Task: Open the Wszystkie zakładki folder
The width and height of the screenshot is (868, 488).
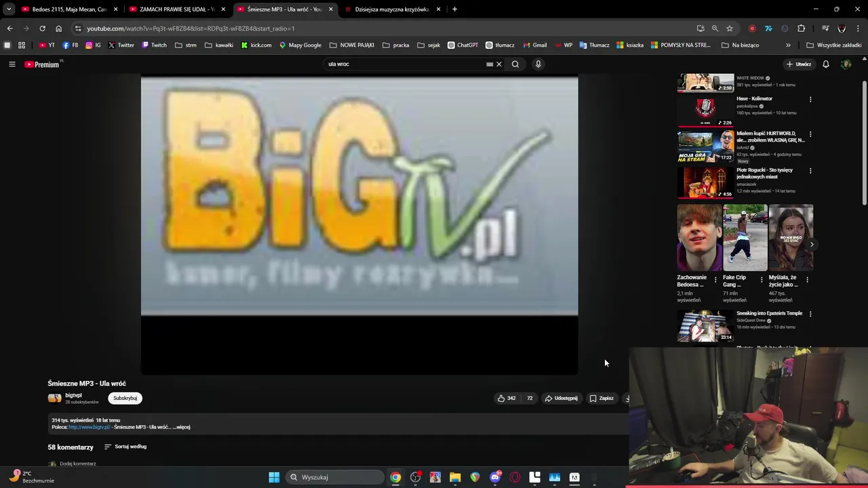Action: click(834, 45)
